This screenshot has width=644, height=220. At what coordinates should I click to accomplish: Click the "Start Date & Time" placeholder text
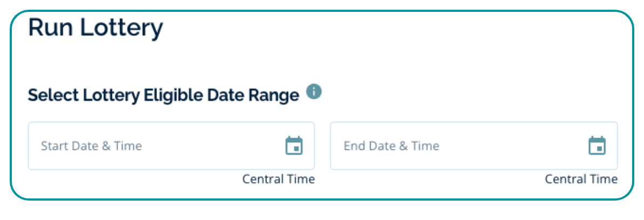[x=91, y=146]
